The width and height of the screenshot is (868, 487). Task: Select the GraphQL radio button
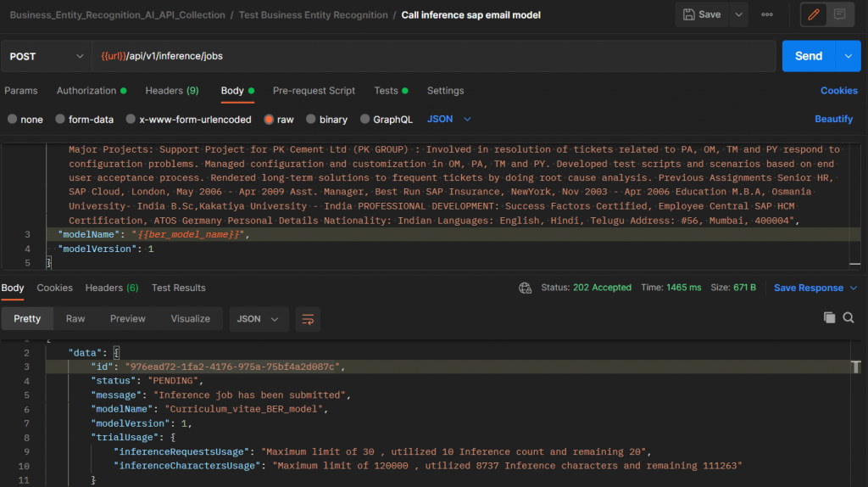[x=364, y=119]
